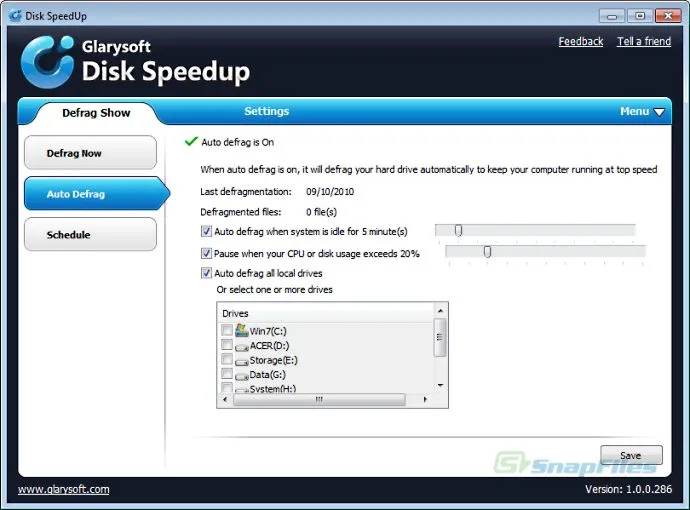
Task: Switch to the Settings tab
Action: [267, 111]
